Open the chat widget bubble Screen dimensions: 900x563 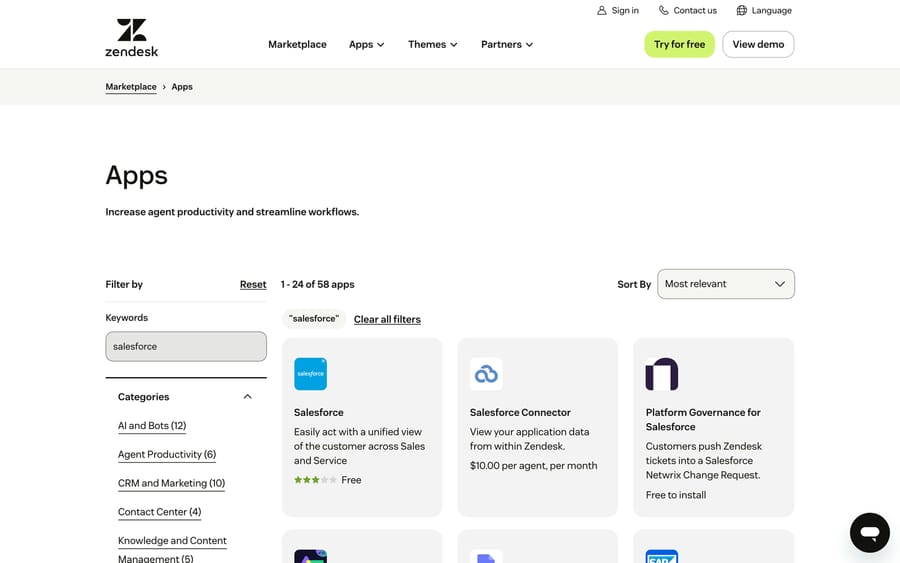click(x=870, y=533)
